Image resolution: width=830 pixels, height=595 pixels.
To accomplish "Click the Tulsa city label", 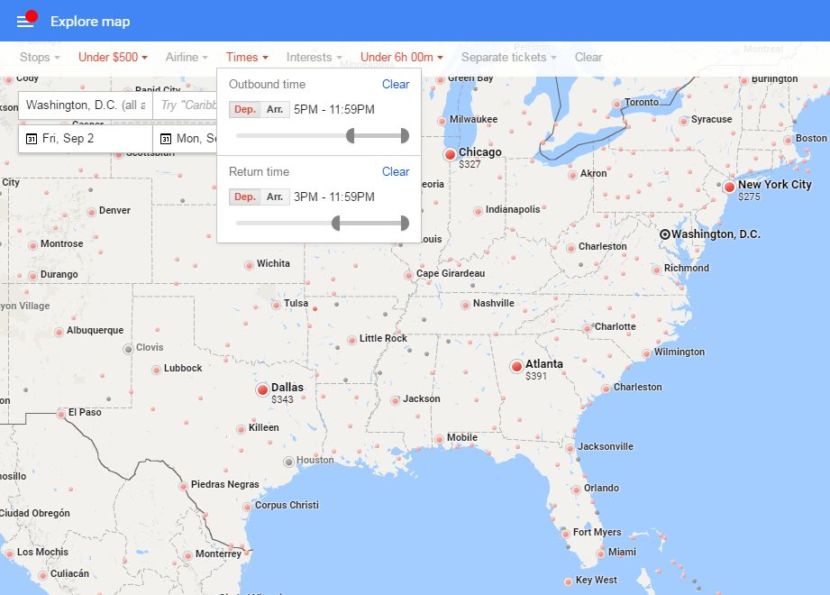I will click(296, 303).
